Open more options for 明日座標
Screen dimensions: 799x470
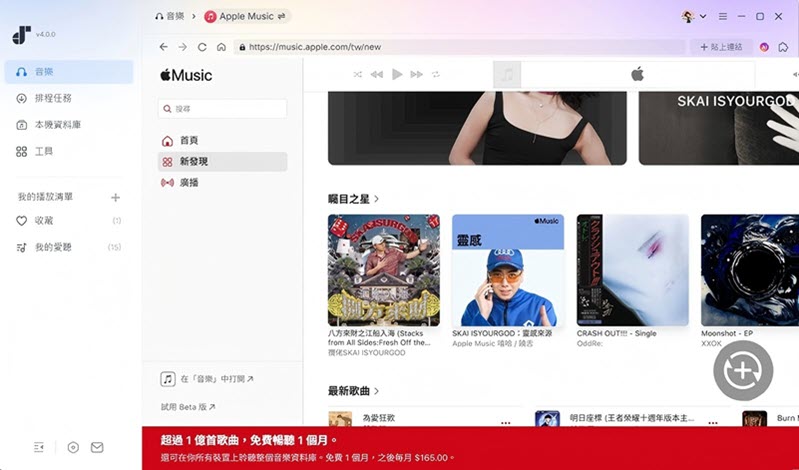(713, 423)
